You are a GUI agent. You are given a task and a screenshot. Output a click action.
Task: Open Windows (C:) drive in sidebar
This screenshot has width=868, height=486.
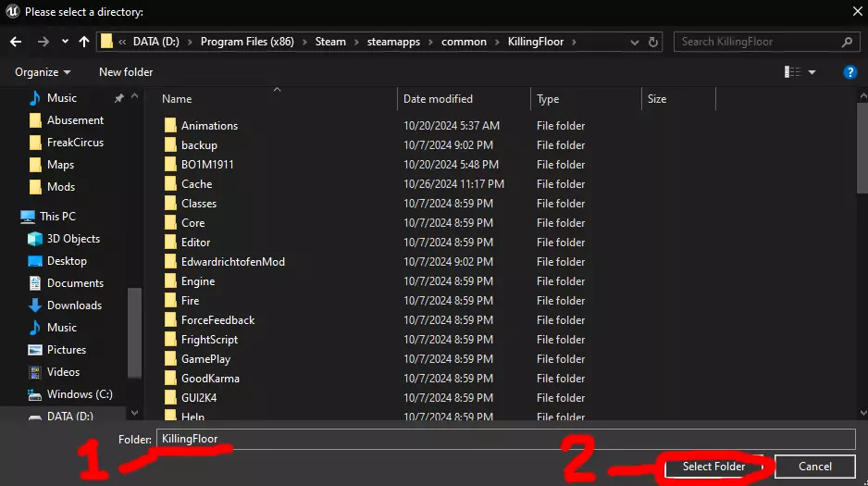80,394
